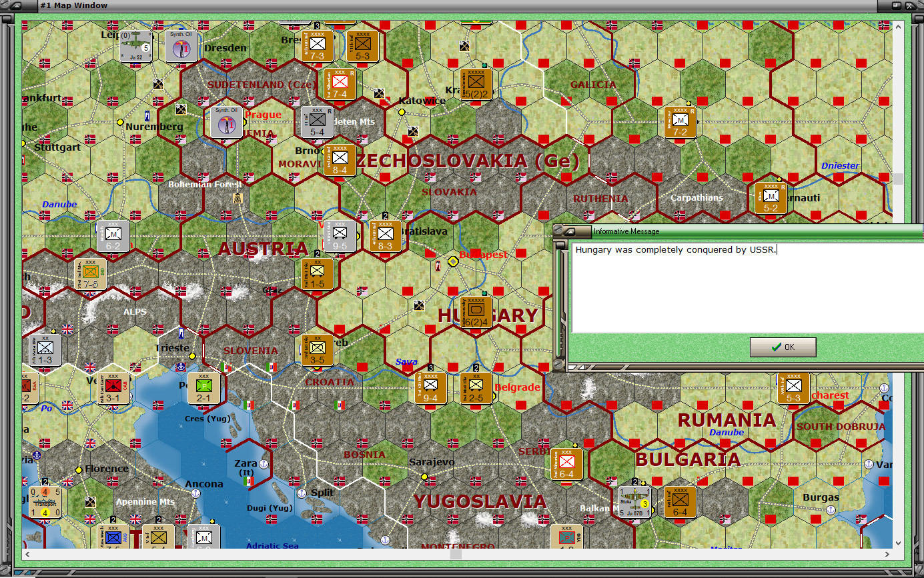Select the grey 5-4 corps counter
Image resolution: width=924 pixels, height=578 pixels.
[318, 122]
